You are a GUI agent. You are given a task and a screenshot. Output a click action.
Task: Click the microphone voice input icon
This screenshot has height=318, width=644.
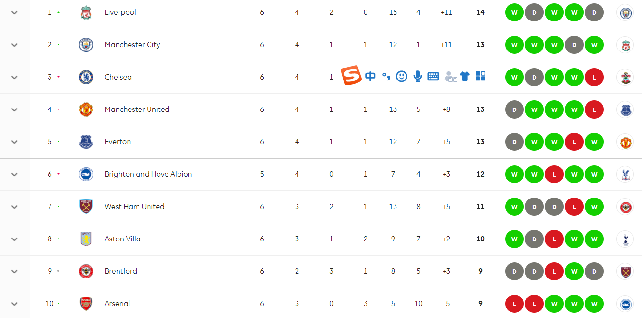pos(417,76)
